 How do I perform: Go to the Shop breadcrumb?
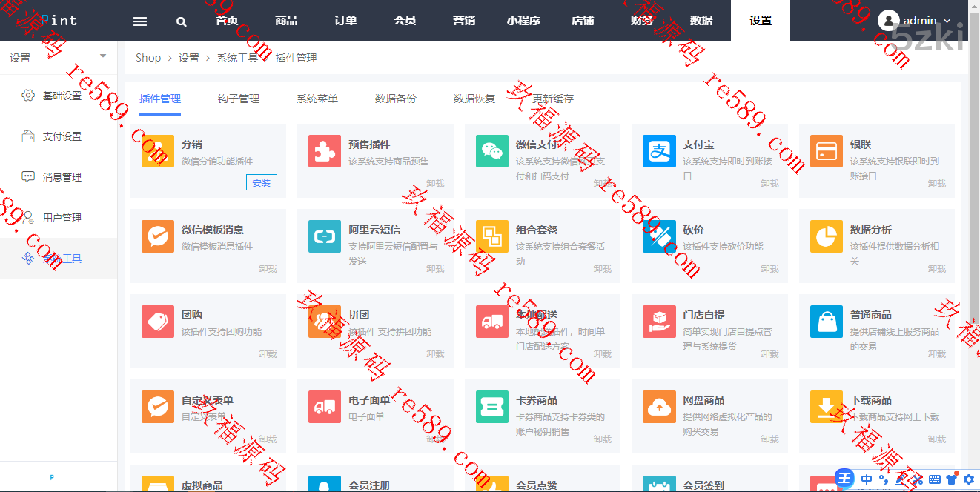tap(148, 58)
